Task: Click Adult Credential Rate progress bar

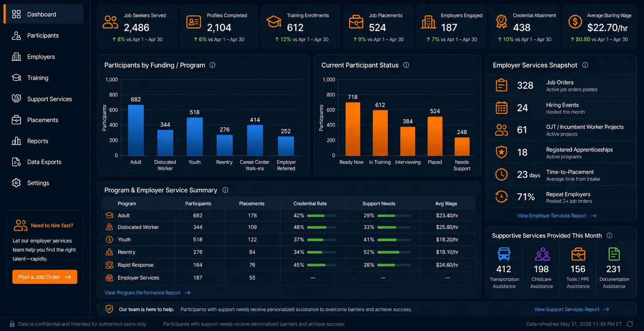Action: pyautogui.click(x=322, y=216)
